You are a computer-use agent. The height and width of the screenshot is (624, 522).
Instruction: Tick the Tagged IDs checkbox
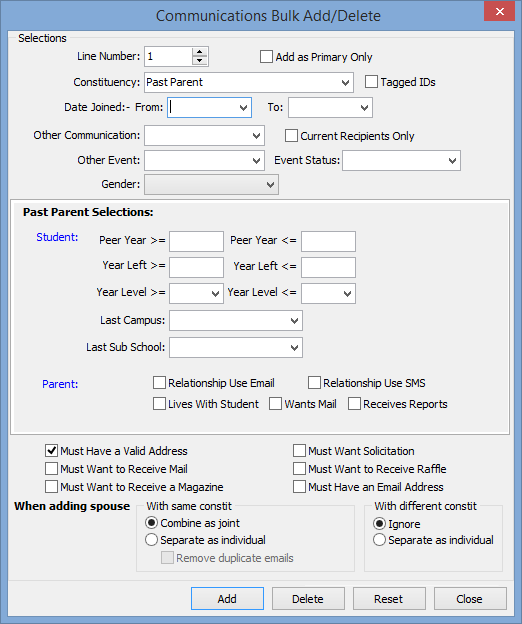371,82
